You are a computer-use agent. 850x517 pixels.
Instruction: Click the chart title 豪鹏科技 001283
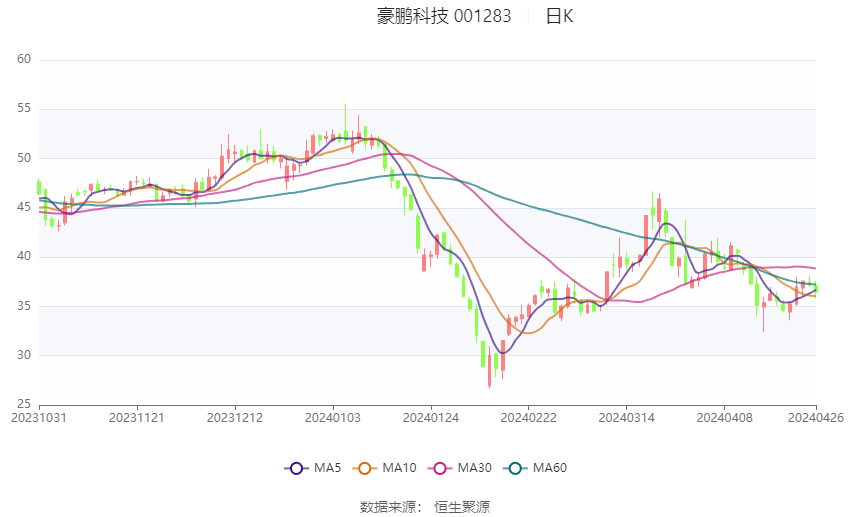[x=444, y=16]
